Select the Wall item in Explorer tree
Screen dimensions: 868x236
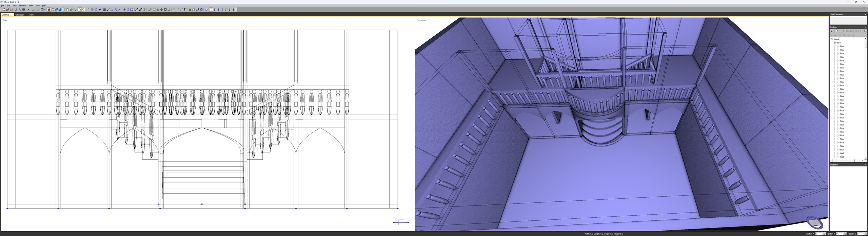pyautogui.click(x=842, y=153)
